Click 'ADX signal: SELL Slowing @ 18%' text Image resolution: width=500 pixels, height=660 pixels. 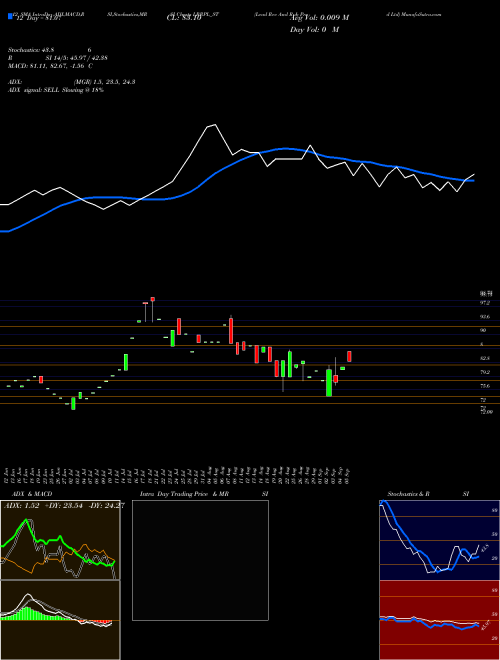[56, 90]
